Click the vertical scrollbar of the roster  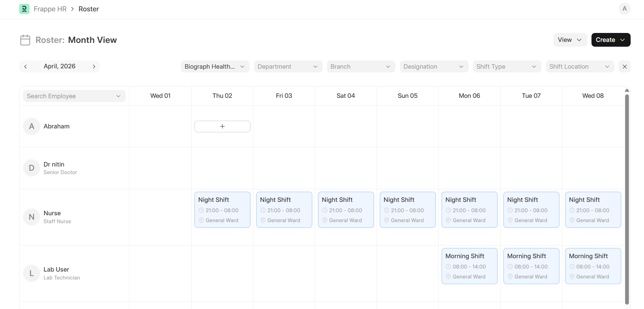coord(627,199)
